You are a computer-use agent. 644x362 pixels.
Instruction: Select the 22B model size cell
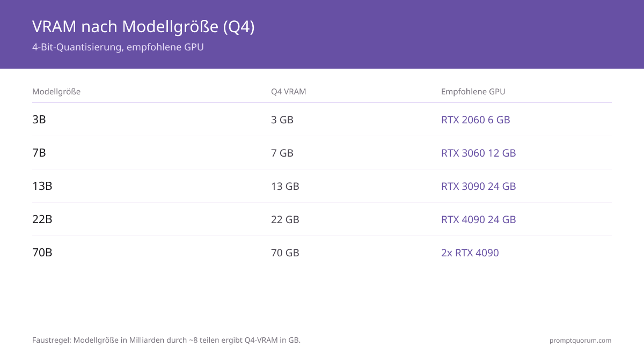click(42, 219)
